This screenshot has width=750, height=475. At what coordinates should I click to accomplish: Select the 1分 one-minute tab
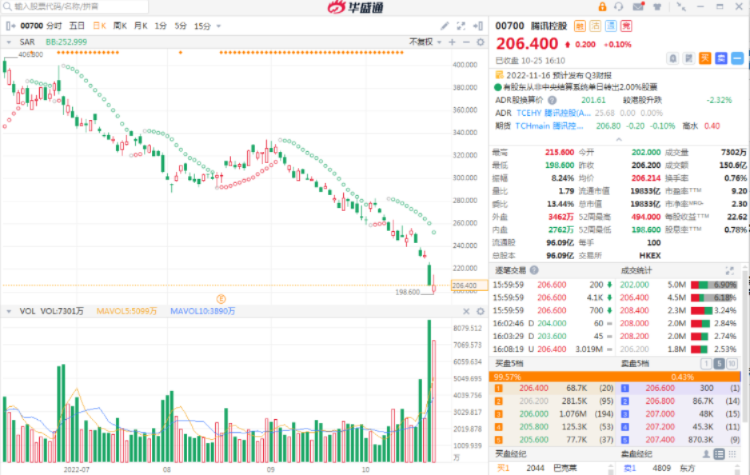pyautogui.click(x=161, y=26)
